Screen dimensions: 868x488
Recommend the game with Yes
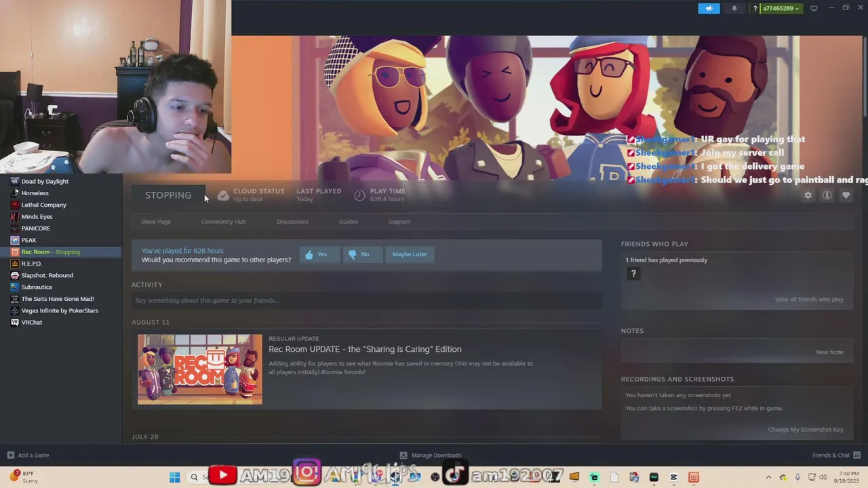[x=319, y=254]
